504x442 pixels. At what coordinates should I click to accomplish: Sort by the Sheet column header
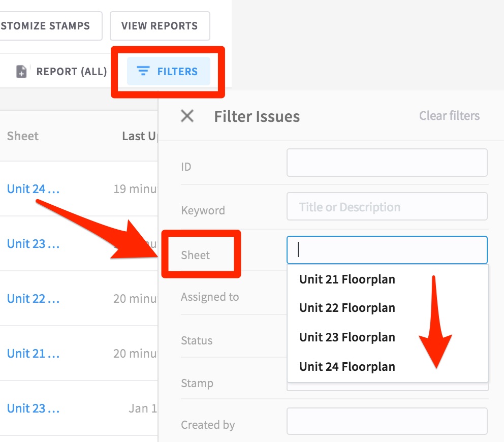[22, 136]
